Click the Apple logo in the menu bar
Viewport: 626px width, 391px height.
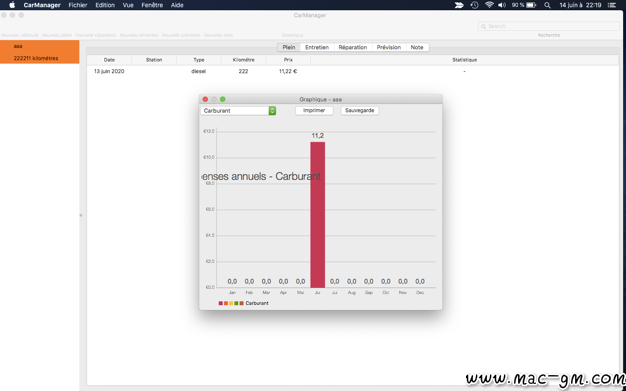pyautogui.click(x=12, y=5)
